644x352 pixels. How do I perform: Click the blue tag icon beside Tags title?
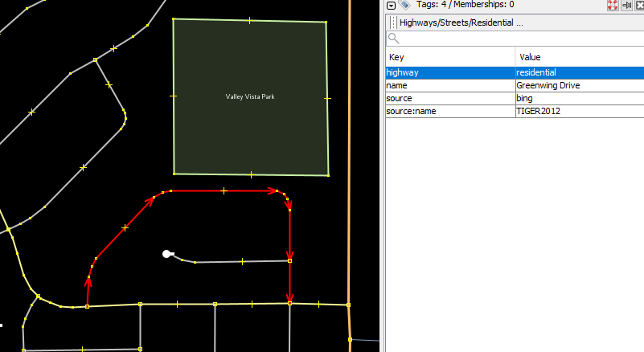[404, 5]
